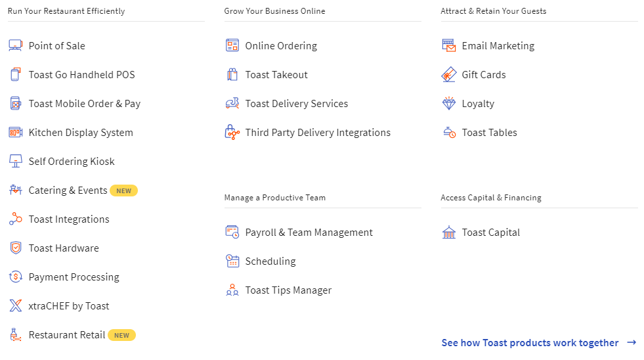Click the Scheduling calendar icon
Image resolution: width=644 pixels, height=360 pixels.
pos(232,261)
